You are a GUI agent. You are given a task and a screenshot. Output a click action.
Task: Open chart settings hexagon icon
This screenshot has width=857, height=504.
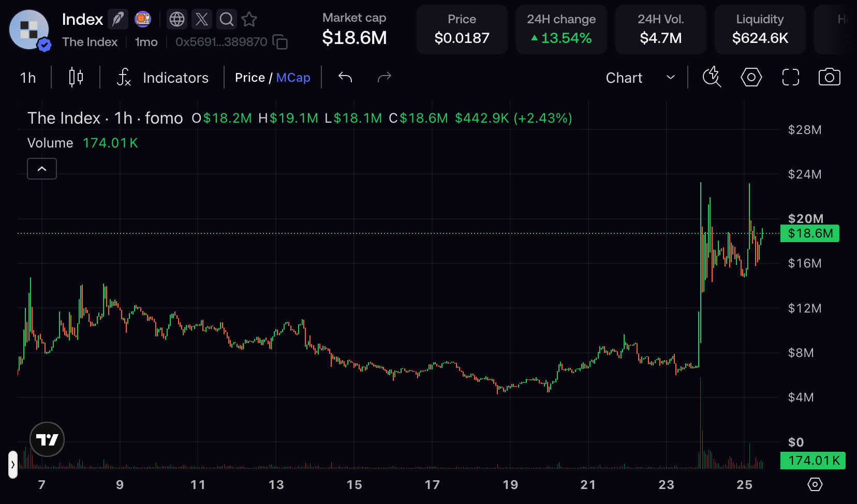pyautogui.click(x=751, y=78)
